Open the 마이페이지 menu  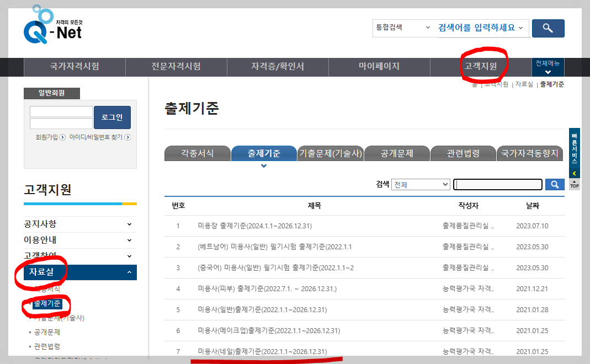pyautogui.click(x=379, y=67)
